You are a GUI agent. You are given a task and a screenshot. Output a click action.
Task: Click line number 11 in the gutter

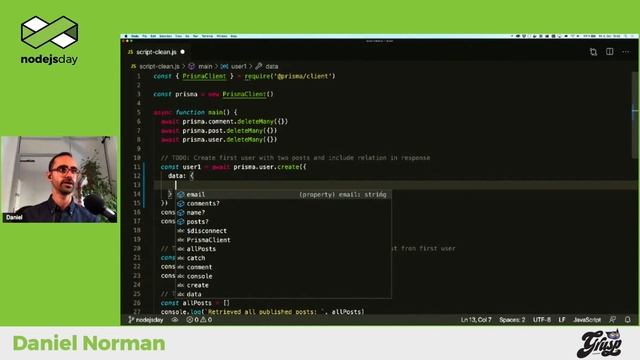click(x=137, y=167)
